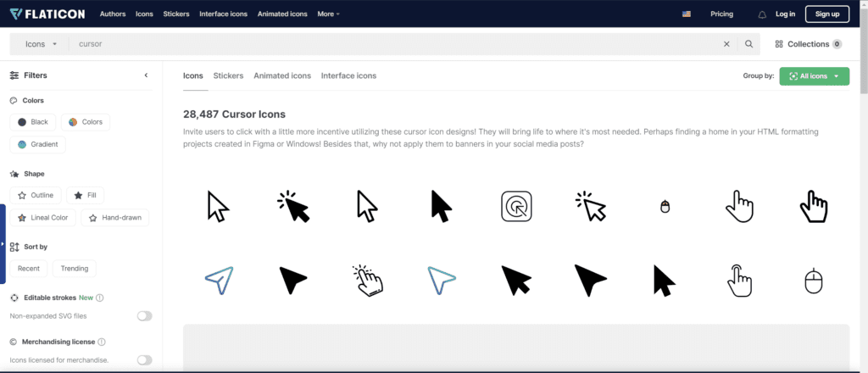868x373 pixels.
Task: Open Stickers in the top navigation
Action: click(x=176, y=14)
